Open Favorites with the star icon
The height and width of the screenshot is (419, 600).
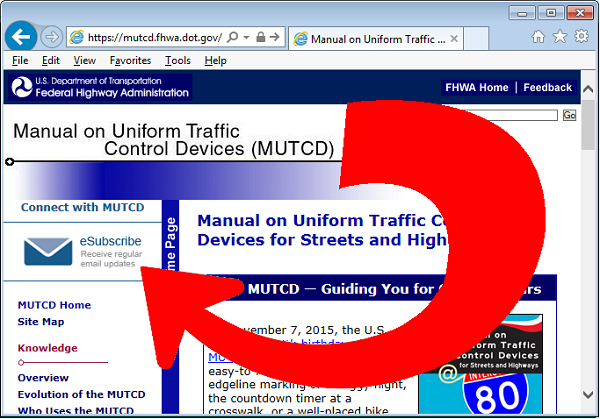pos(559,37)
